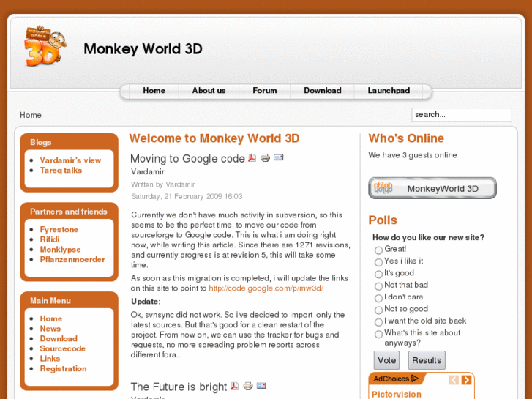Open News in the Main Menu
The image size is (532, 399).
[50, 329]
